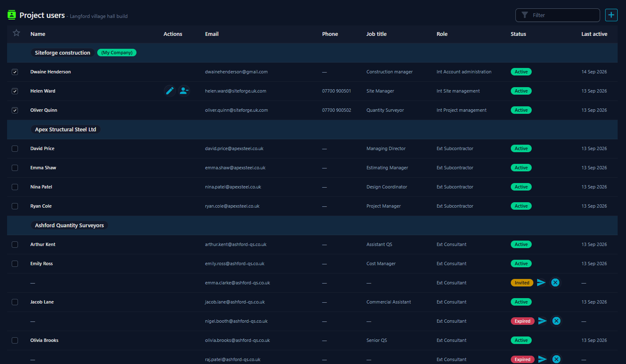Screen dimensions: 626x364
Task: Edit Helen Ward with pencil icon
Action: pyautogui.click(x=170, y=91)
